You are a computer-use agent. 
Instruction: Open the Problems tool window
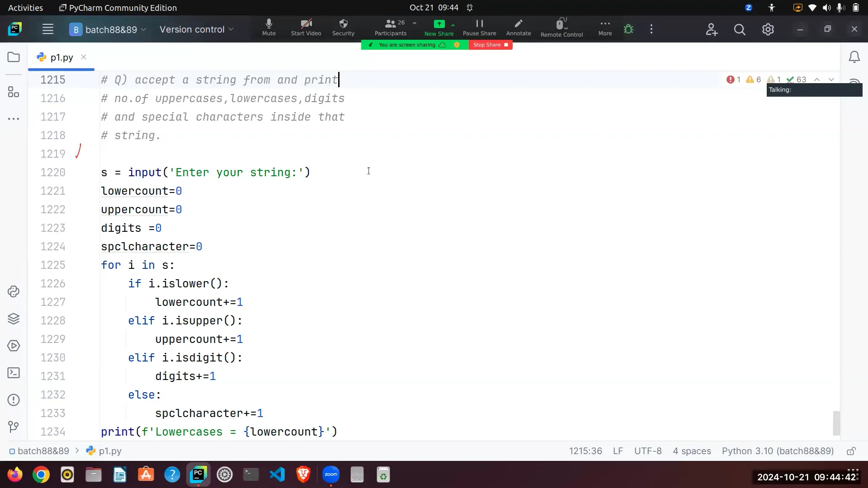tap(14, 400)
